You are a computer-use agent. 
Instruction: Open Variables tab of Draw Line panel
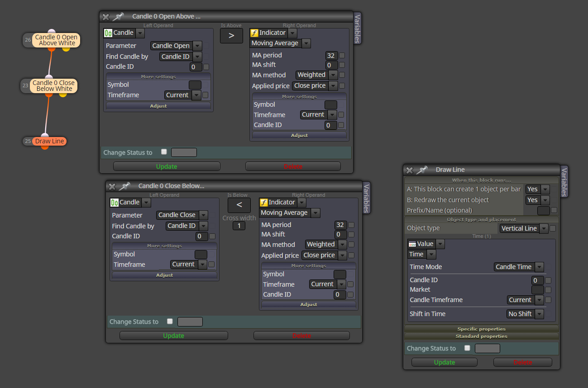click(x=564, y=181)
